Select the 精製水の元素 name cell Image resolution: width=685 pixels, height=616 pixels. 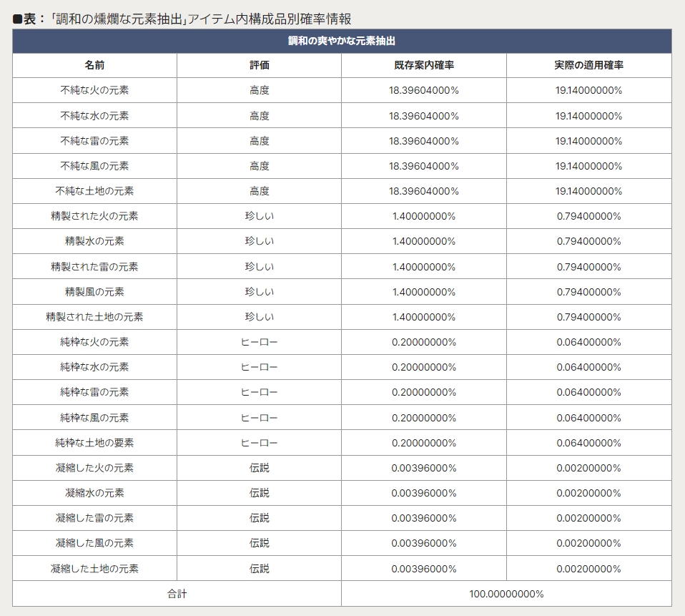point(94,241)
